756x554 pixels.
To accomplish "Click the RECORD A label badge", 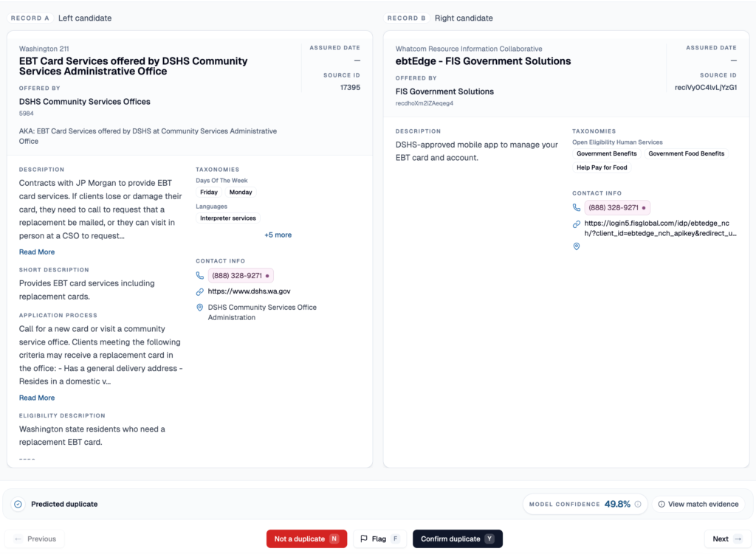I will coord(30,18).
